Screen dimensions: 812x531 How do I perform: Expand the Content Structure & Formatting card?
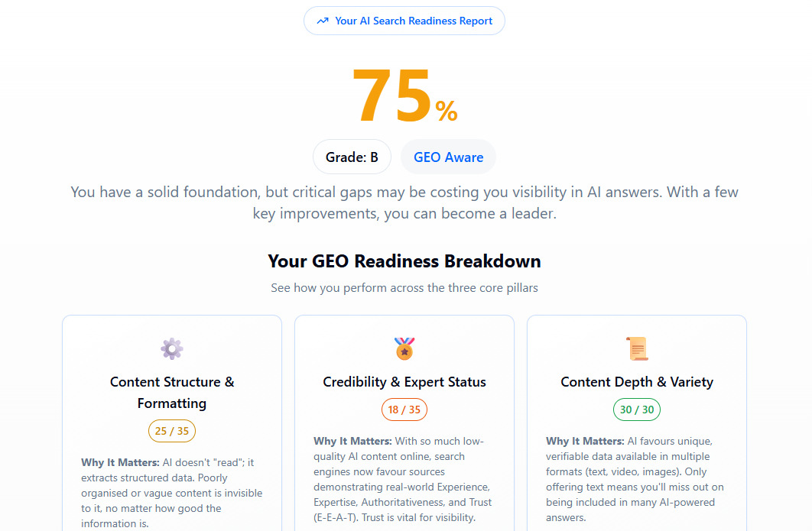[171, 420]
